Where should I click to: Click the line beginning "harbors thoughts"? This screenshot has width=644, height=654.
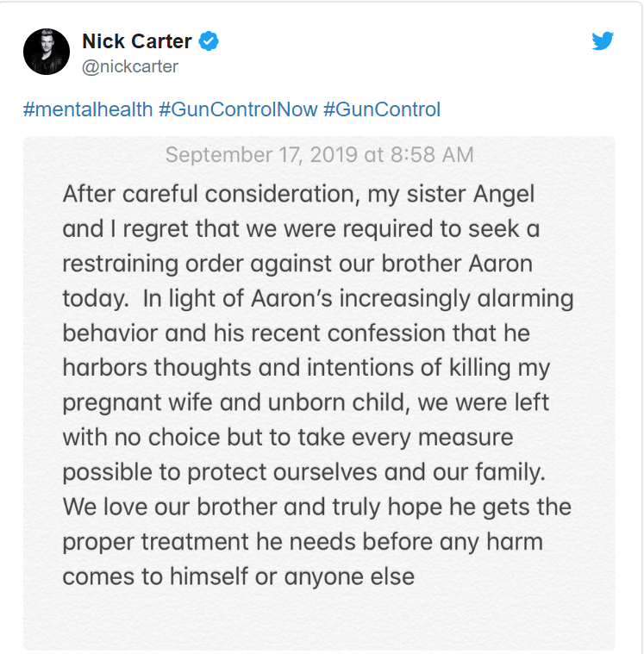click(x=306, y=366)
